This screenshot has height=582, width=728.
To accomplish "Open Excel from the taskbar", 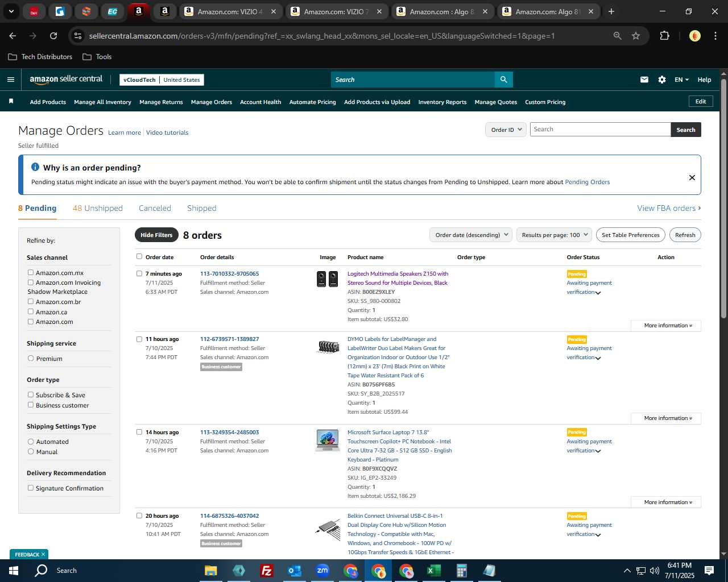I will point(433,571).
